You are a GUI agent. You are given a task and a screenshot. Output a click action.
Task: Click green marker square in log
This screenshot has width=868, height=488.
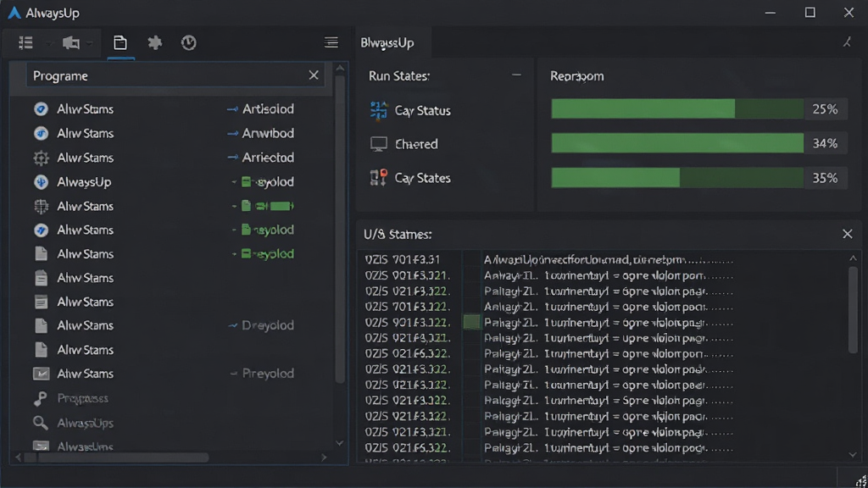tap(471, 322)
